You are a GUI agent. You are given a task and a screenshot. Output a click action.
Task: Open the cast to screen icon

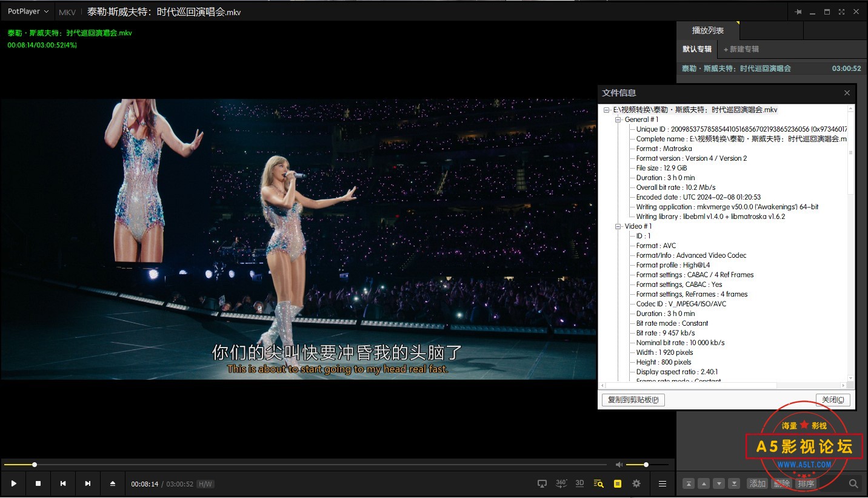point(542,483)
